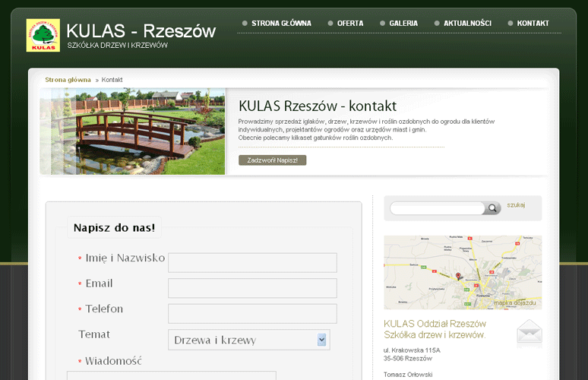Screen dimensions: 588x380
Task: Click the KULAS Oddział Rzeszów heading
Action: pyautogui.click(x=435, y=324)
